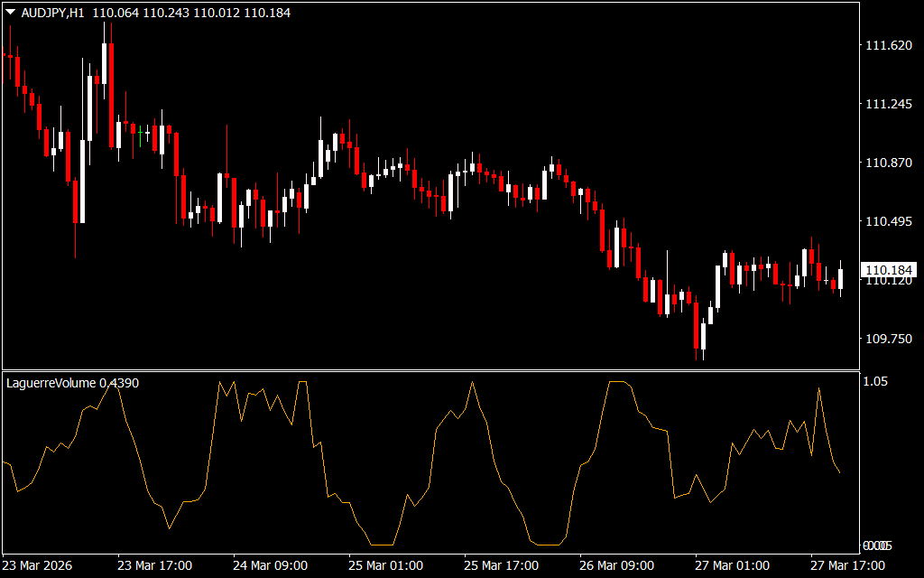Click the 23 Mar 2026 date label
The height and width of the screenshot is (578, 924).
coord(40,565)
